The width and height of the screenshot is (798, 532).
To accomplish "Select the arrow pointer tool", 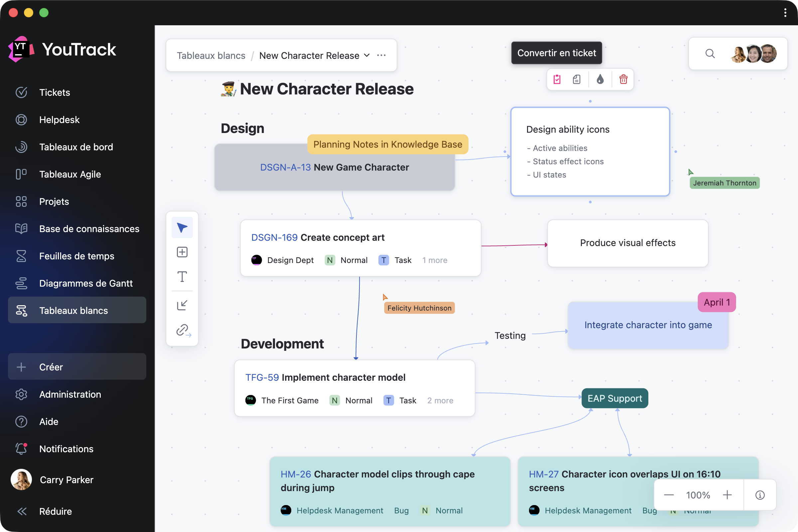I will click(182, 228).
